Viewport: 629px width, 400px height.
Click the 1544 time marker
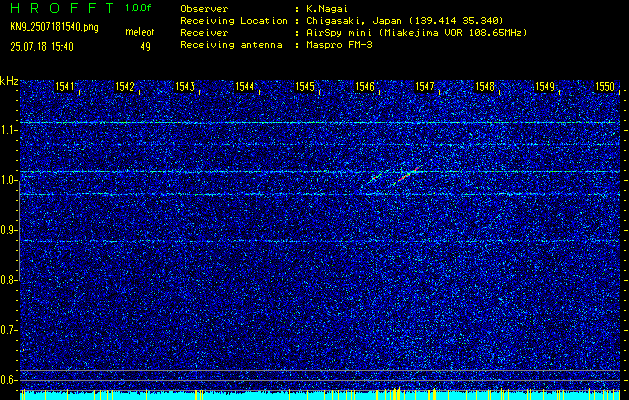(x=245, y=86)
